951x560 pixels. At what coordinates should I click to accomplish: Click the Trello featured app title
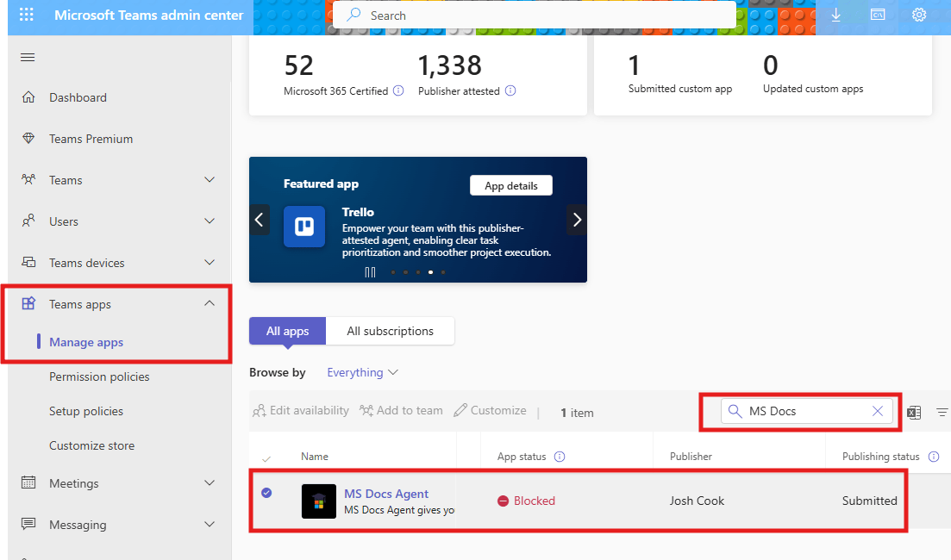[358, 212]
